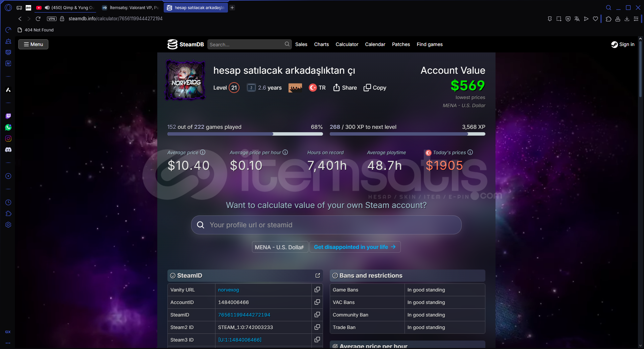644x349 pixels.
Task: Open GX Cleaner broom icon
Action: (x=8, y=41)
